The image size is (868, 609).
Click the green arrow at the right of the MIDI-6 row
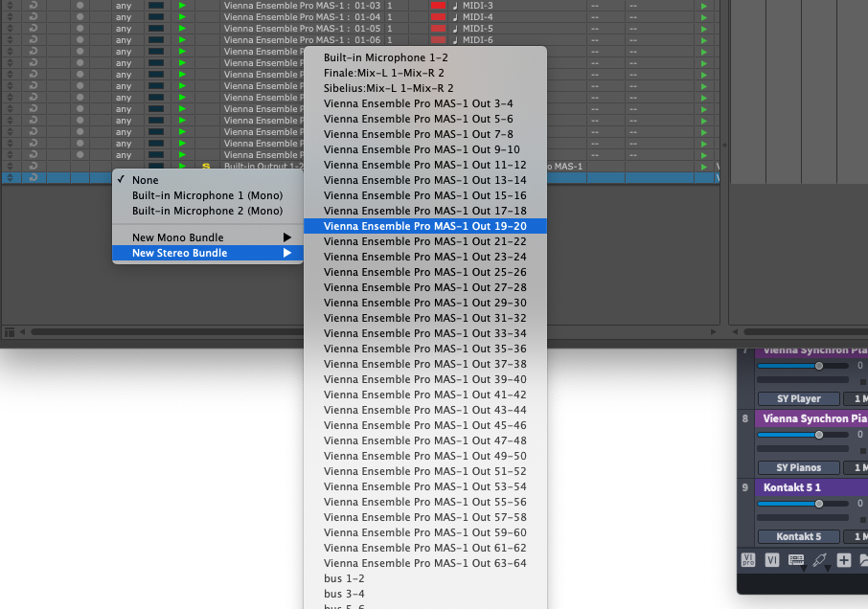(703, 40)
